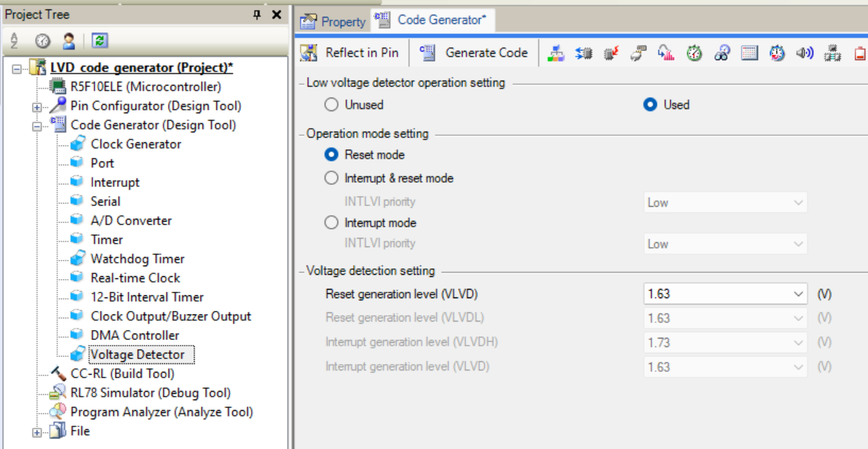
Task: Open DMA Controller via dual-chip toolbar icon
Action: point(833,53)
